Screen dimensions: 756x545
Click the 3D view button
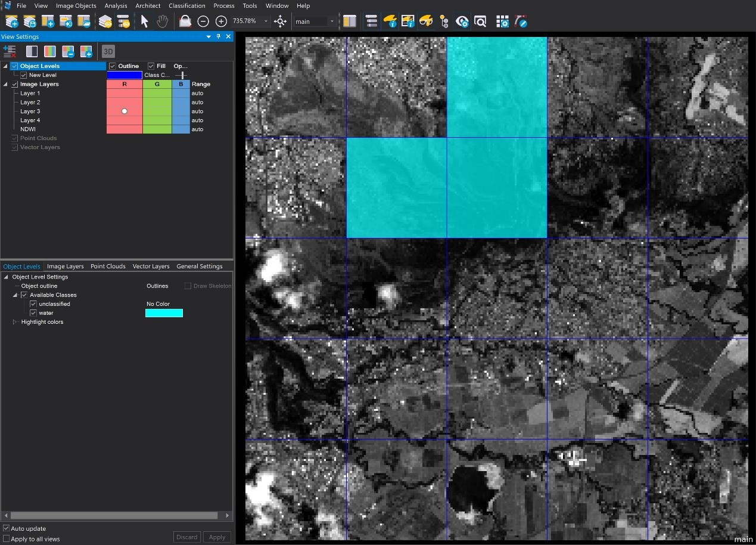point(108,51)
